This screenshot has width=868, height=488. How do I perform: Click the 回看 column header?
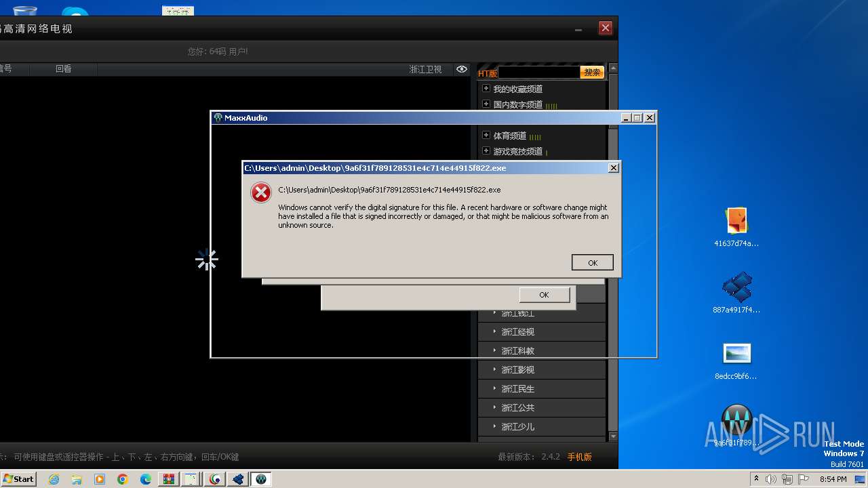(64, 69)
